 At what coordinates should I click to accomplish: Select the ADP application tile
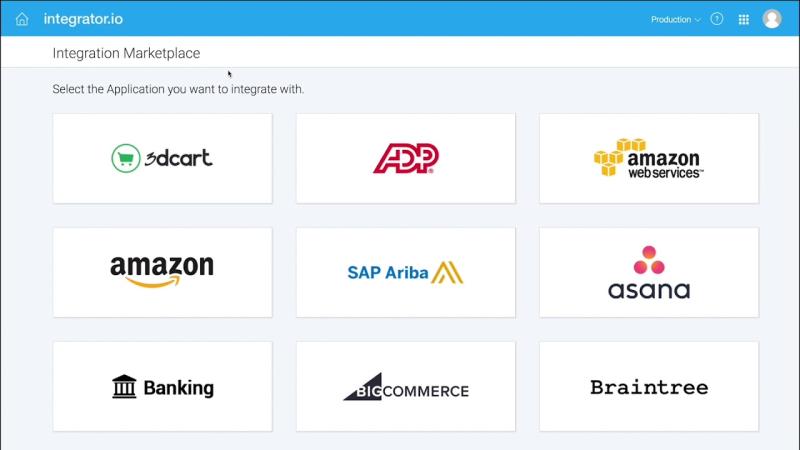click(406, 158)
